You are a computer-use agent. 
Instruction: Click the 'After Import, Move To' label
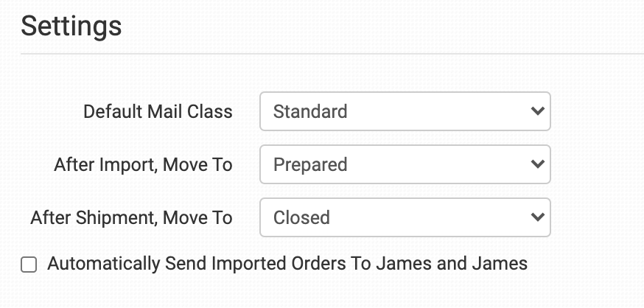point(143,165)
